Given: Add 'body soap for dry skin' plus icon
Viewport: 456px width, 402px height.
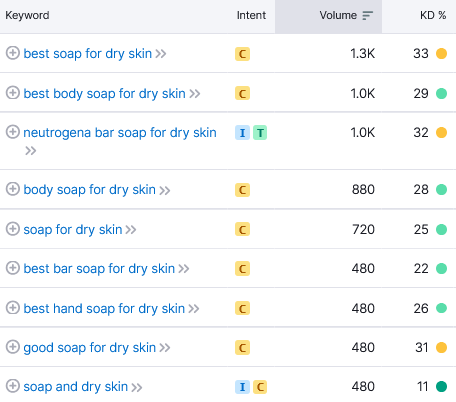Looking at the screenshot, I should [13, 189].
